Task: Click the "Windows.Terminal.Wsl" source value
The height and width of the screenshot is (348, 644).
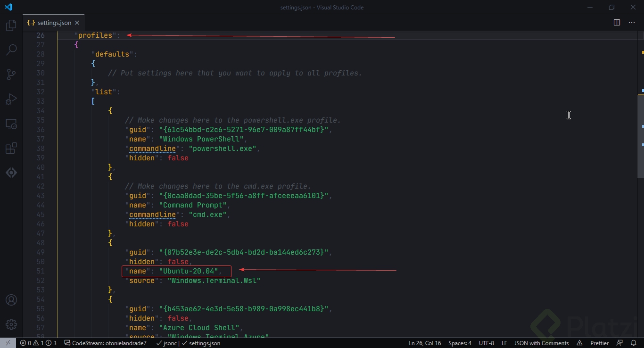Action: coord(214,281)
